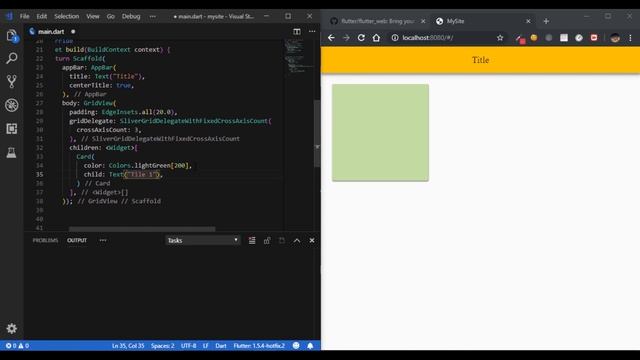
Task: Close the MySite browser tab
Action: 528,21
